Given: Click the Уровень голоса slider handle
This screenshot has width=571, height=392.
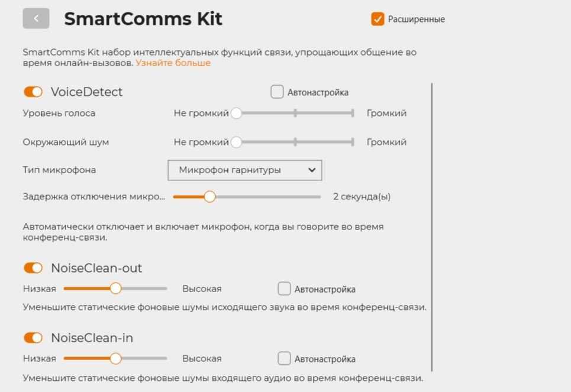Looking at the screenshot, I should 236,113.
